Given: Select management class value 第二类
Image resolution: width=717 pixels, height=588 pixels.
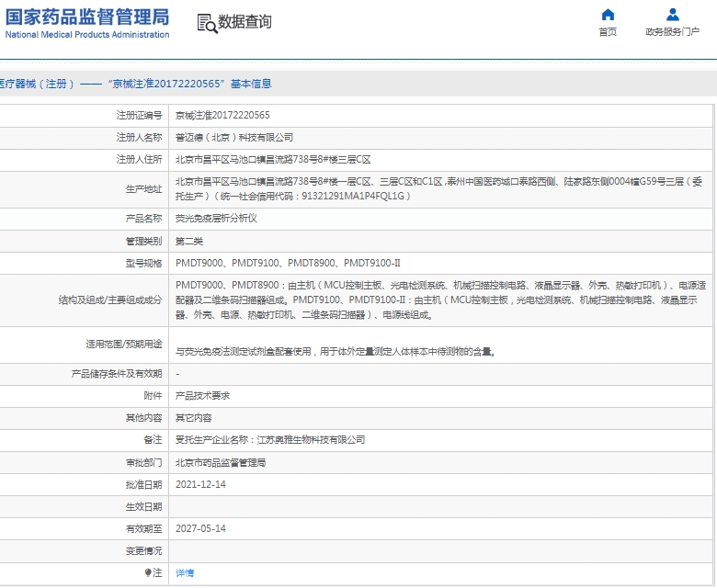Looking at the screenshot, I should (x=189, y=241).
